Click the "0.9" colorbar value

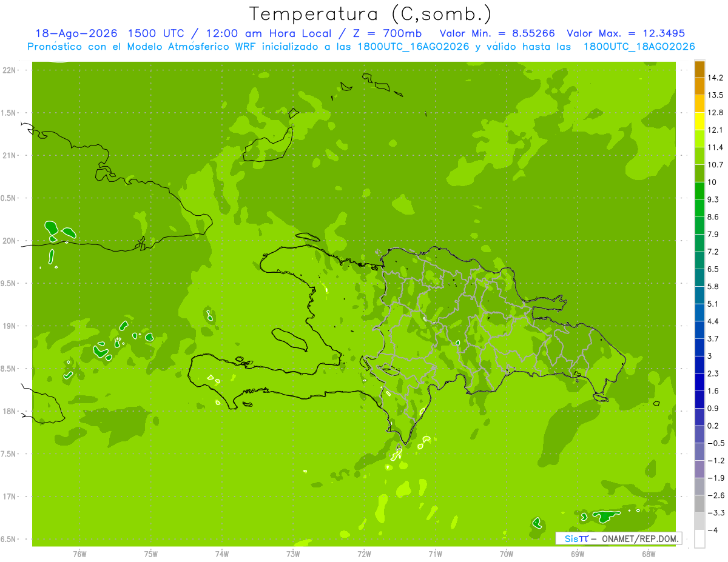pyautogui.click(x=714, y=409)
